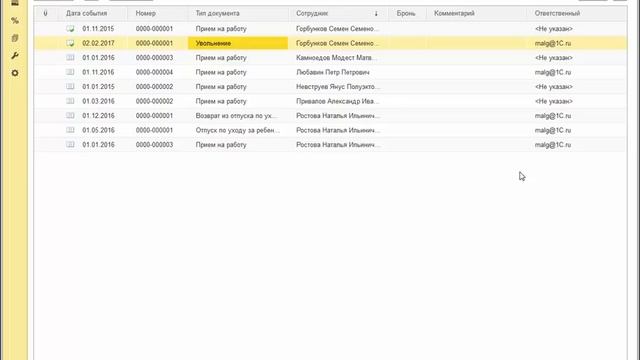Click the Ответственный column header
The image size is (640, 360).
coord(557,13)
